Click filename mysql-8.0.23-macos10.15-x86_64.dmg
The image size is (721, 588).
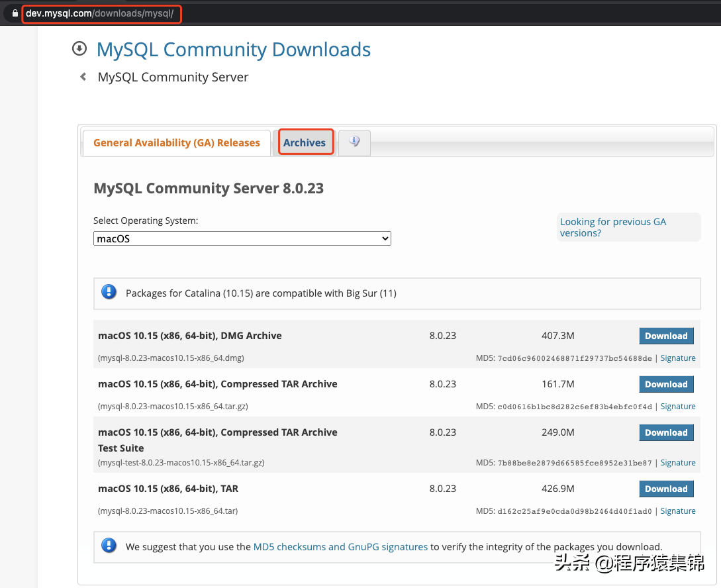171,358
